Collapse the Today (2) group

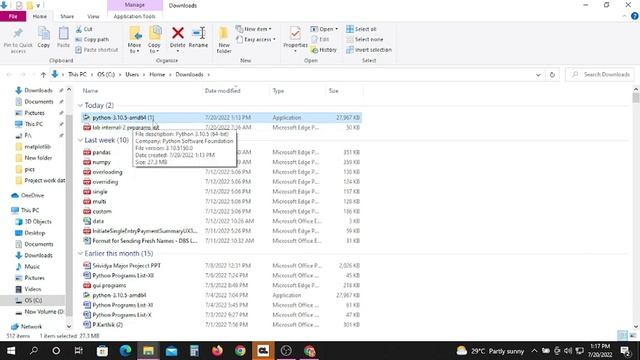80,105
